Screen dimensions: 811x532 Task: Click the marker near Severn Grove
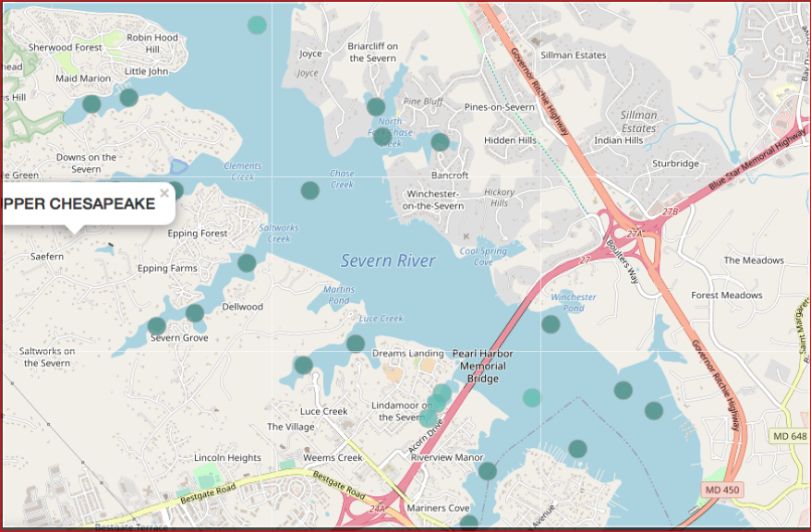(155, 325)
